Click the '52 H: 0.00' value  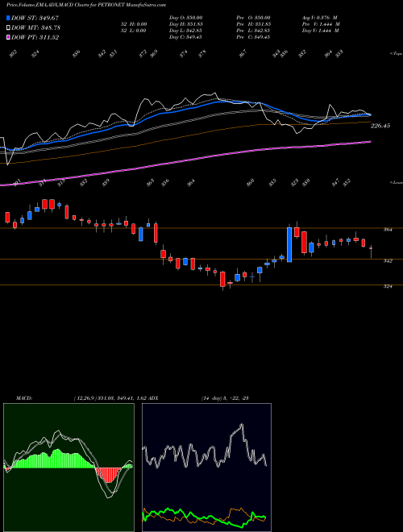tap(133, 24)
